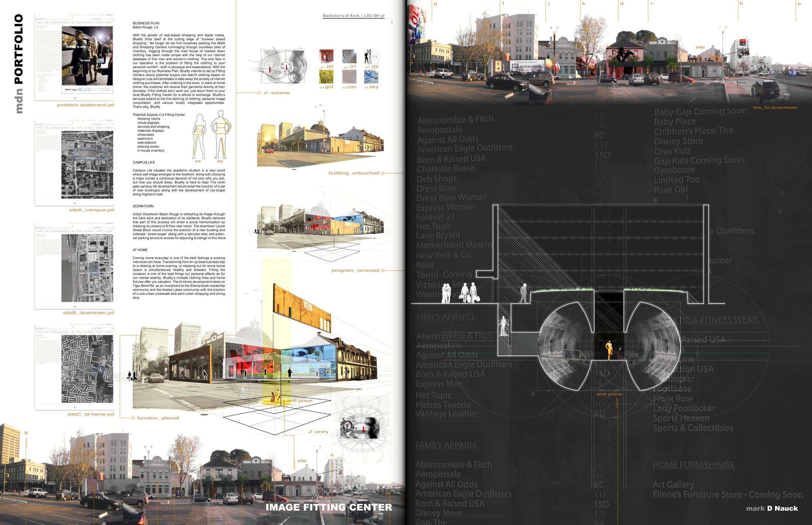Screen dimensions: 812x525
Task: Click the 'Charlotte Russe' store name
Action: point(445,169)
